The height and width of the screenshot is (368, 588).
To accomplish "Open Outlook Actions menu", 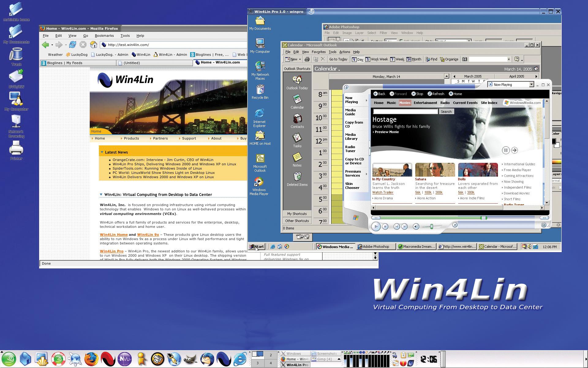I will click(x=345, y=52).
